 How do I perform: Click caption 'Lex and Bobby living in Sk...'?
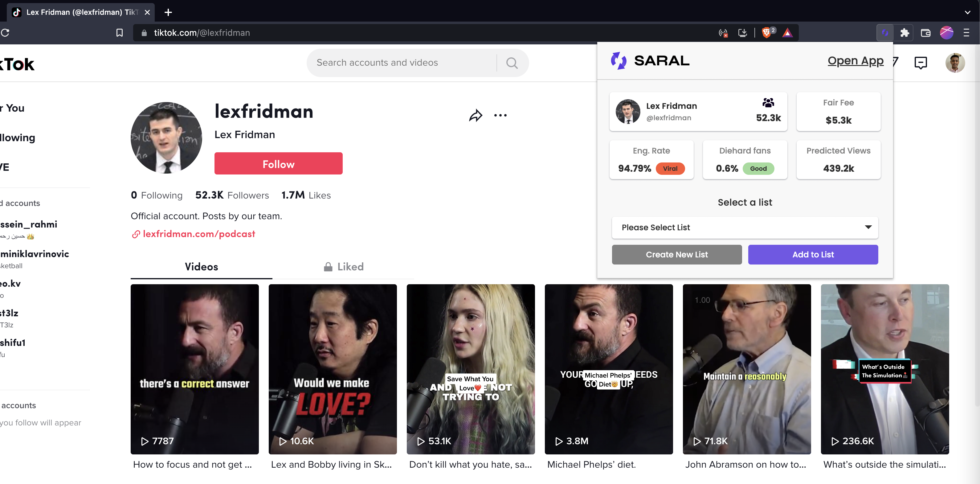[x=331, y=465]
